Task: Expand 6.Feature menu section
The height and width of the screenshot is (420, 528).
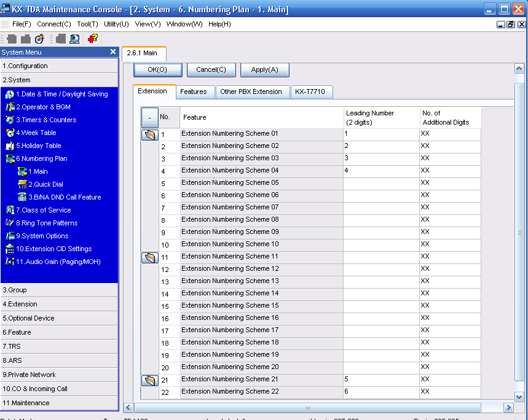Action: 59,332
